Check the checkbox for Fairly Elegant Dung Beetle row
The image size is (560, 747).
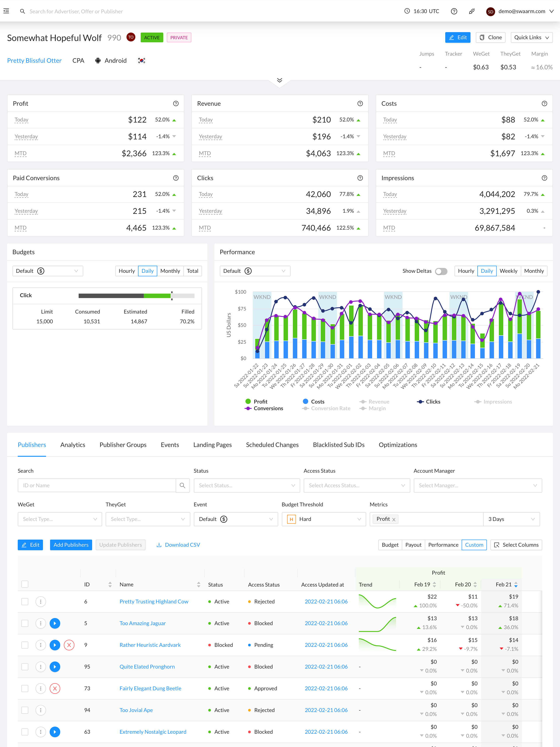tap(25, 688)
